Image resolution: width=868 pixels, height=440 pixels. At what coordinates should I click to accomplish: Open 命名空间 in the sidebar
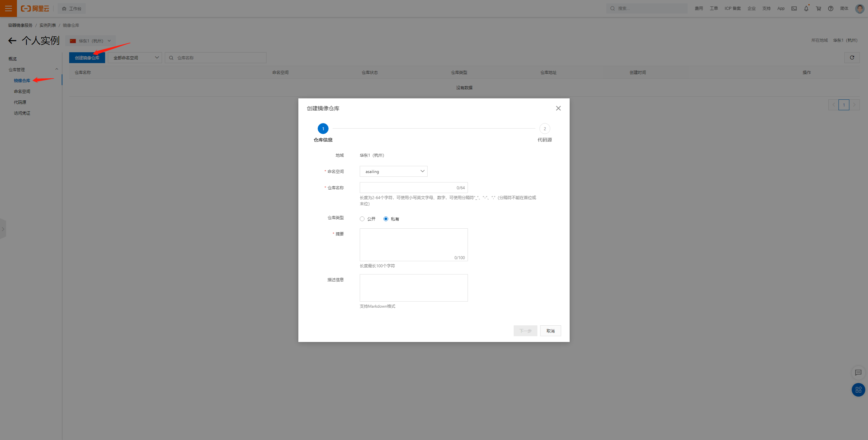[x=22, y=91]
